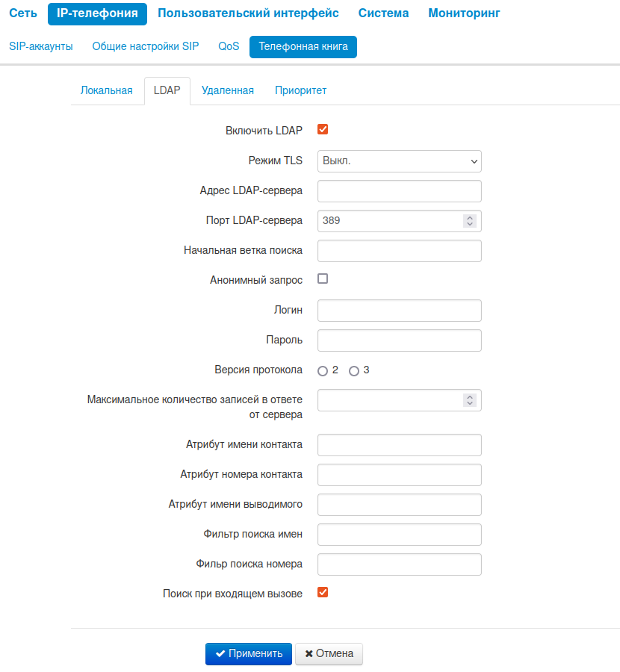
Task: Click the Фильтр поиска имен field
Action: (x=399, y=535)
